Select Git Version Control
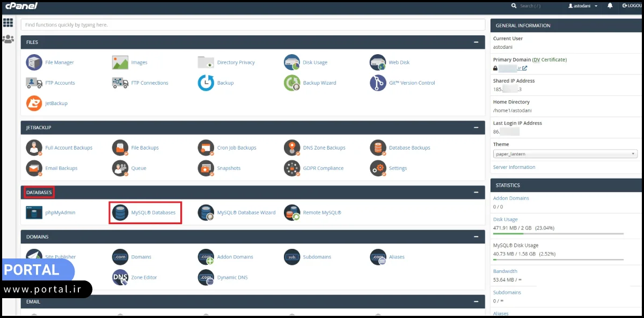The height and width of the screenshot is (318, 644). click(412, 83)
